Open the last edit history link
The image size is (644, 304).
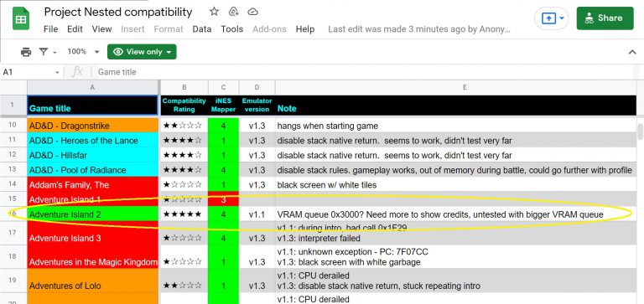[x=419, y=29]
